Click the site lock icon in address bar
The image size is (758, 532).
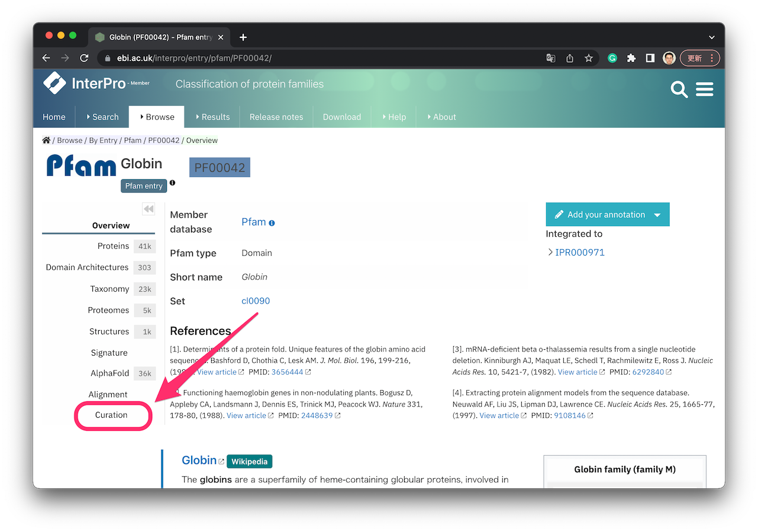[x=108, y=58]
